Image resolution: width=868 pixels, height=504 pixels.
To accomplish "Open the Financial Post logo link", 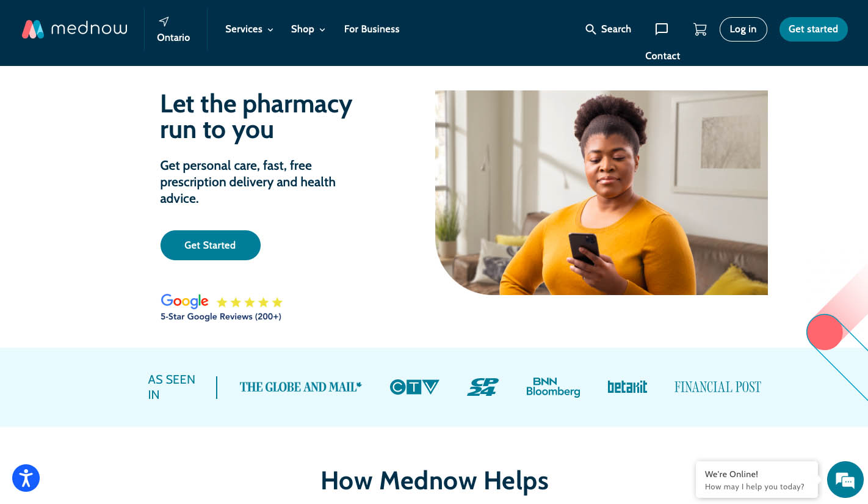I will pos(718,387).
